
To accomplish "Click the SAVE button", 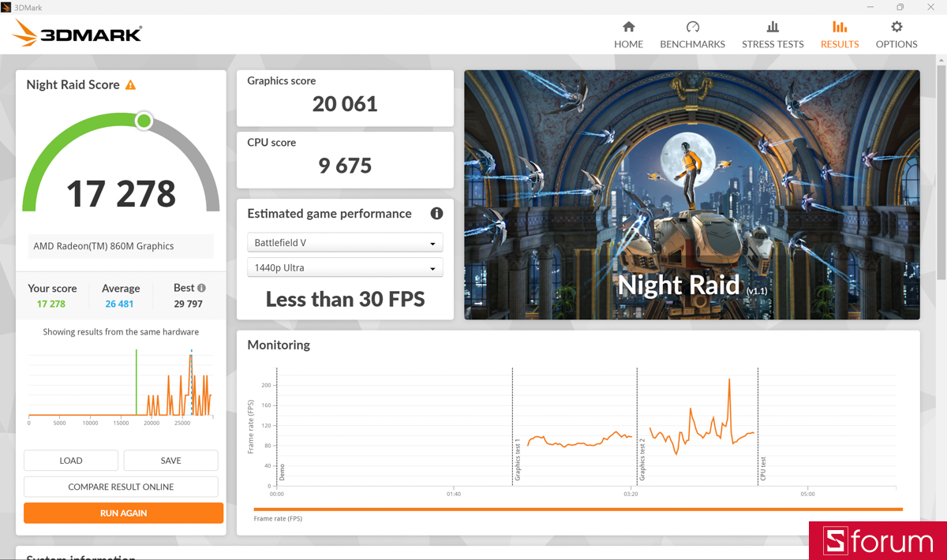I will (x=170, y=460).
